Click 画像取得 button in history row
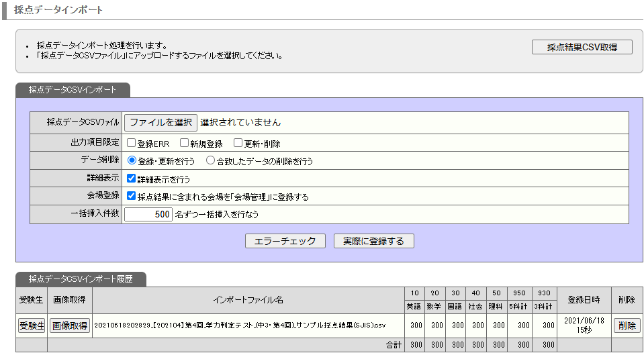The width and height of the screenshot is (644, 353). click(x=70, y=325)
